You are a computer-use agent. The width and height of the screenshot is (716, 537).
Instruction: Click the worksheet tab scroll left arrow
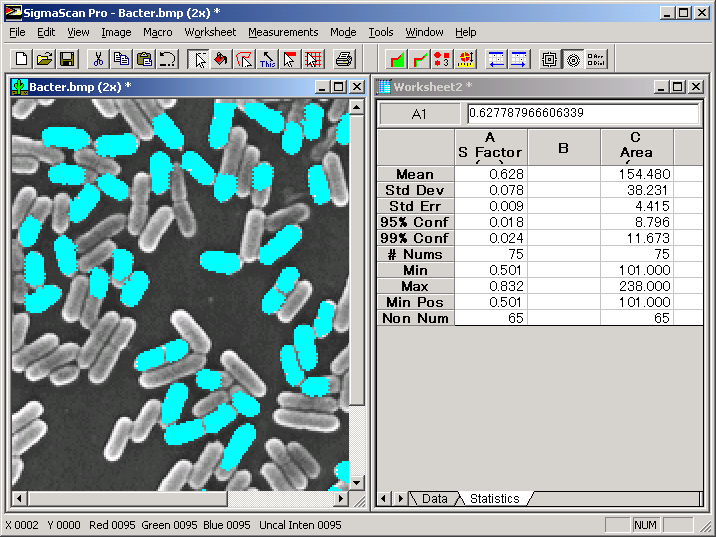coord(384,498)
